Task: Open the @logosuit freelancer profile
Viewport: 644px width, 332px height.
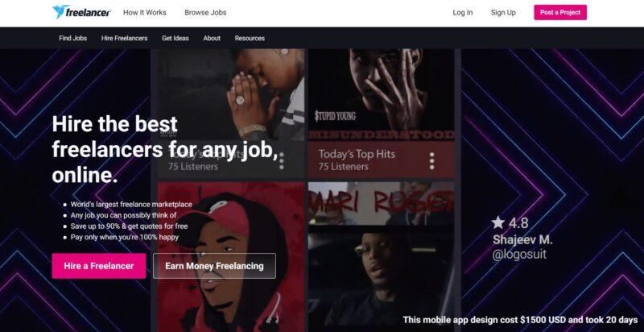Action: click(x=519, y=255)
